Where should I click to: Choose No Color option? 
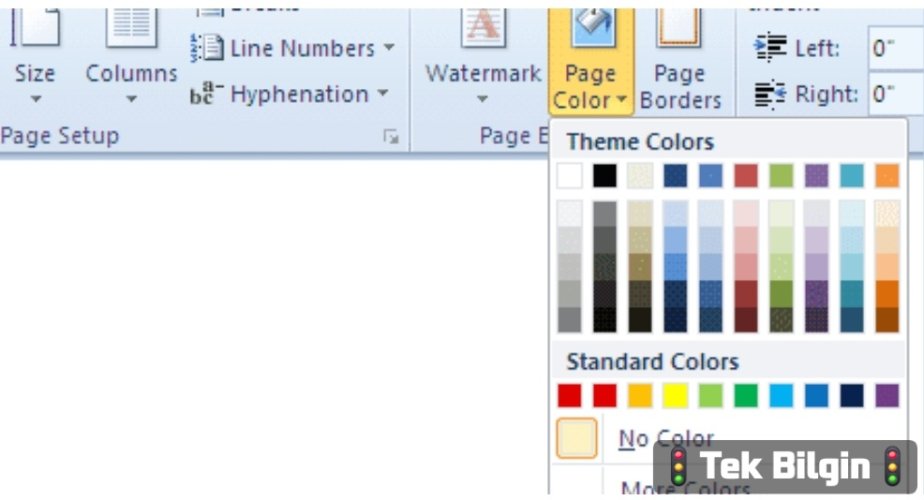(666, 439)
